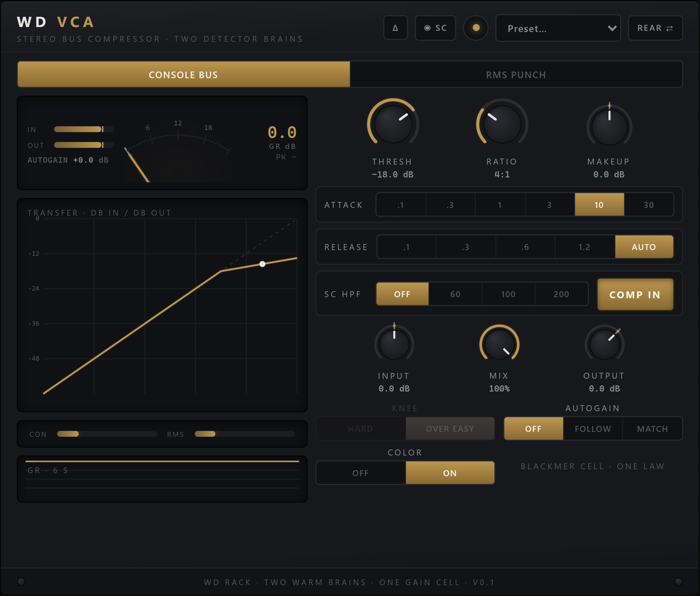This screenshot has width=700, height=596.
Task: Click the MAKEUP knob
Action: [609, 125]
